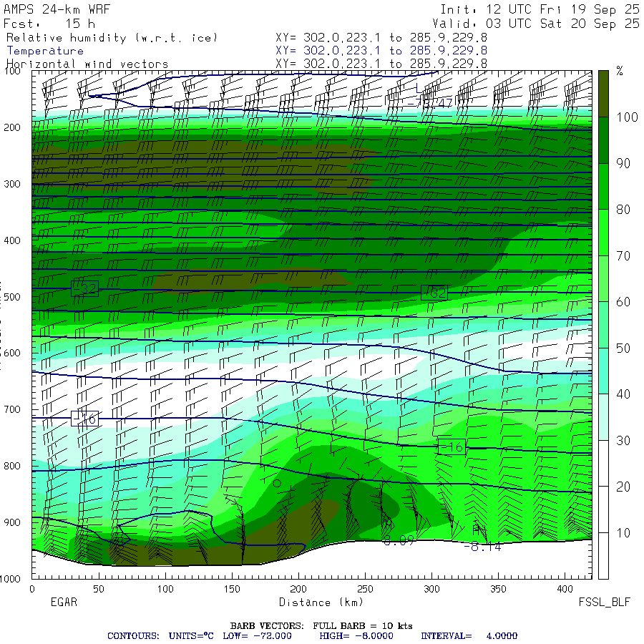The image size is (644, 644).
Task: Click the dark olive swatch above 100%
Action: (603, 94)
